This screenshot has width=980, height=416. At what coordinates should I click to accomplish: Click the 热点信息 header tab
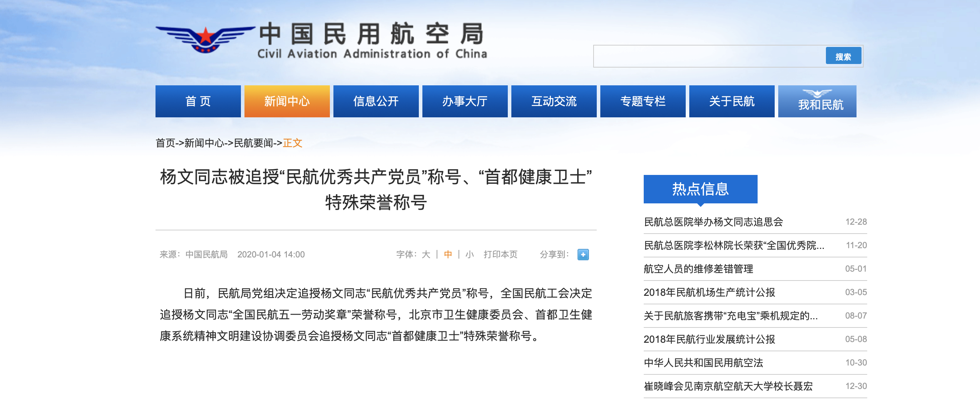700,189
